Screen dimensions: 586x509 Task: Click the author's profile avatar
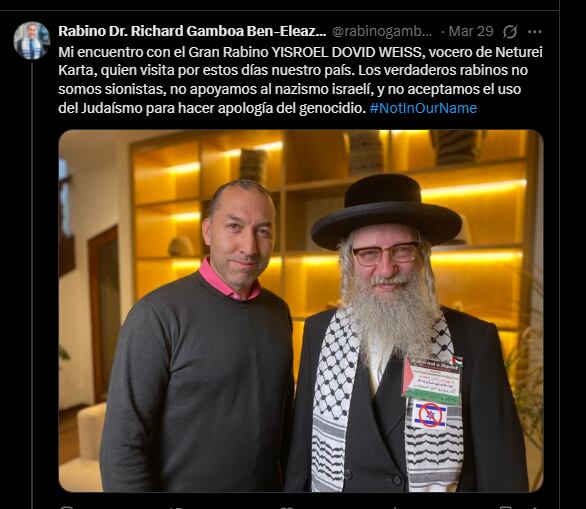pyautogui.click(x=31, y=40)
